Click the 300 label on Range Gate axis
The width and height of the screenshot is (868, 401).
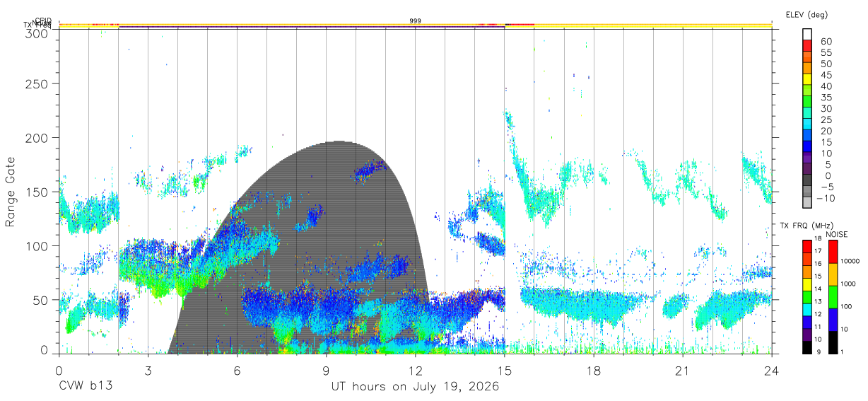coord(37,33)
